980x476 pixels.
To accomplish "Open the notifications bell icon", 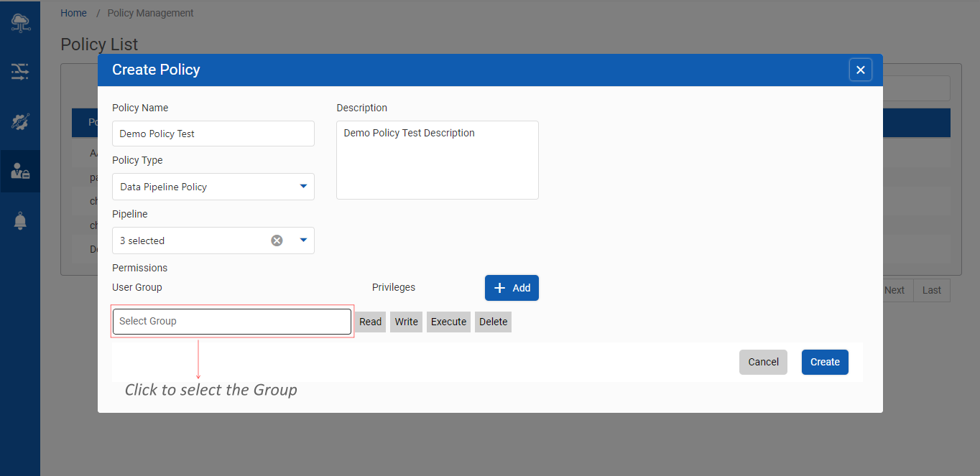I will click(20, 221).
